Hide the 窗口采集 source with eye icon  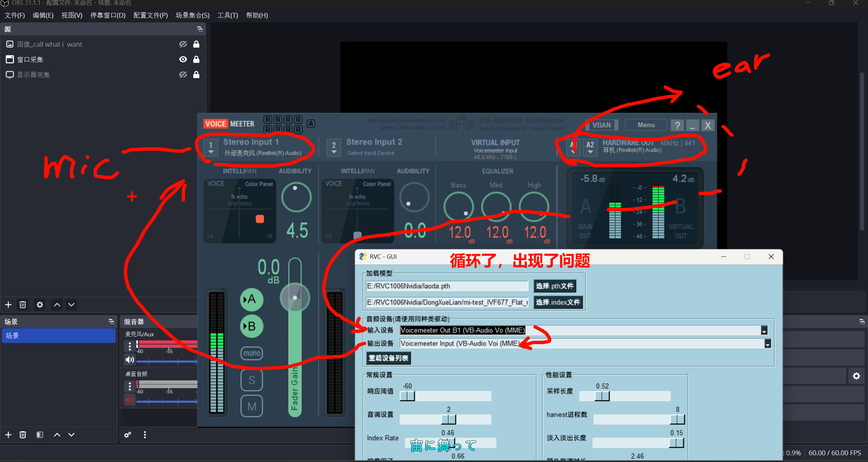pyautogui.click(x=183, y=60)
